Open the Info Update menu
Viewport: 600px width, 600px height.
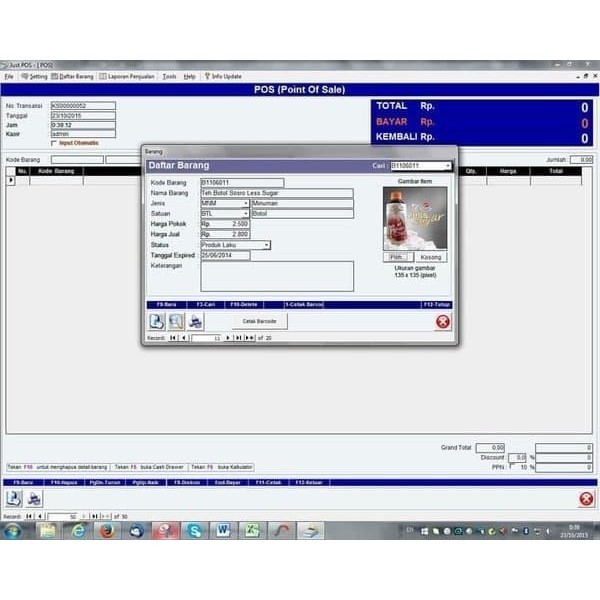pyautogui.click(x=223, y=77)
